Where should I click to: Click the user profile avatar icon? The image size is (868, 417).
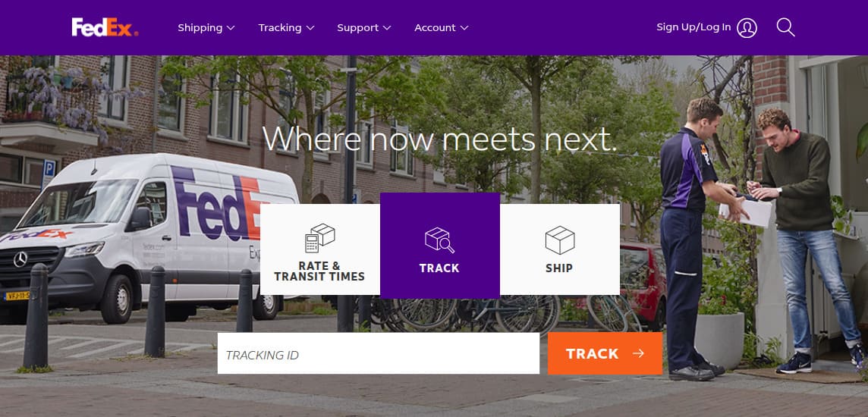click(747, 27)
